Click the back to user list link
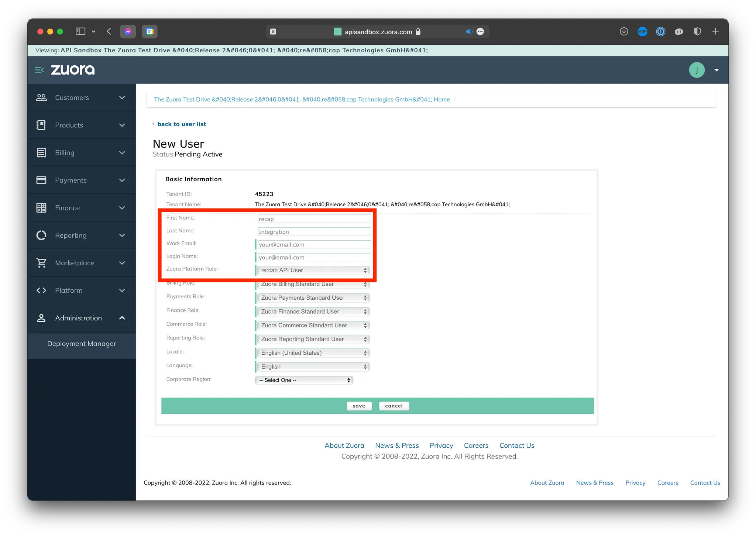This screenshot has height=537, width=756. [x=182, y=124]
